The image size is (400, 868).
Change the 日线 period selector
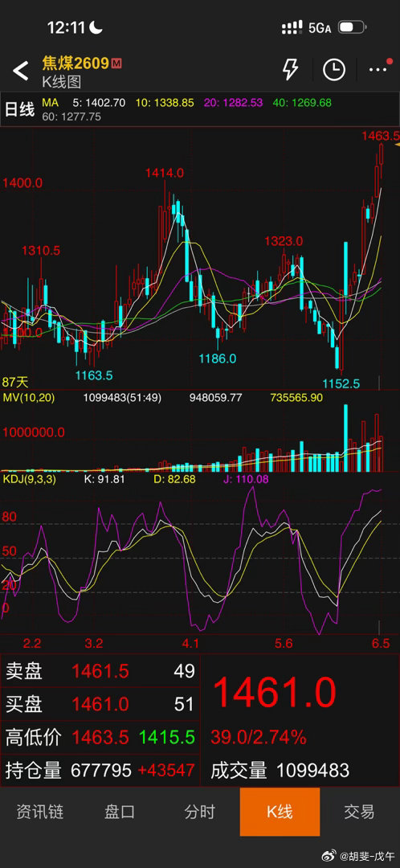tap(20, 109)
